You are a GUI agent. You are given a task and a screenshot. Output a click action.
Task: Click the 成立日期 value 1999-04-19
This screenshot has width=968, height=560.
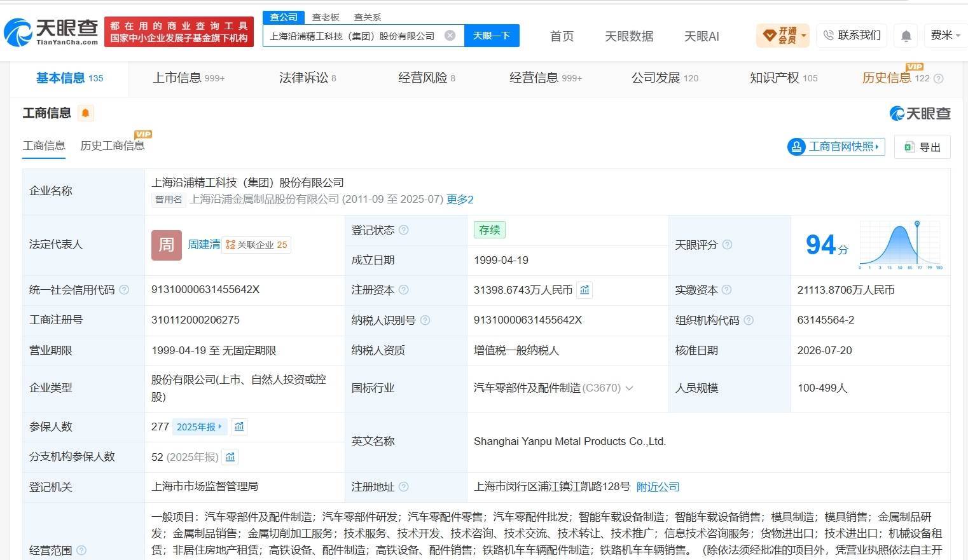click(x=501, y=260)
